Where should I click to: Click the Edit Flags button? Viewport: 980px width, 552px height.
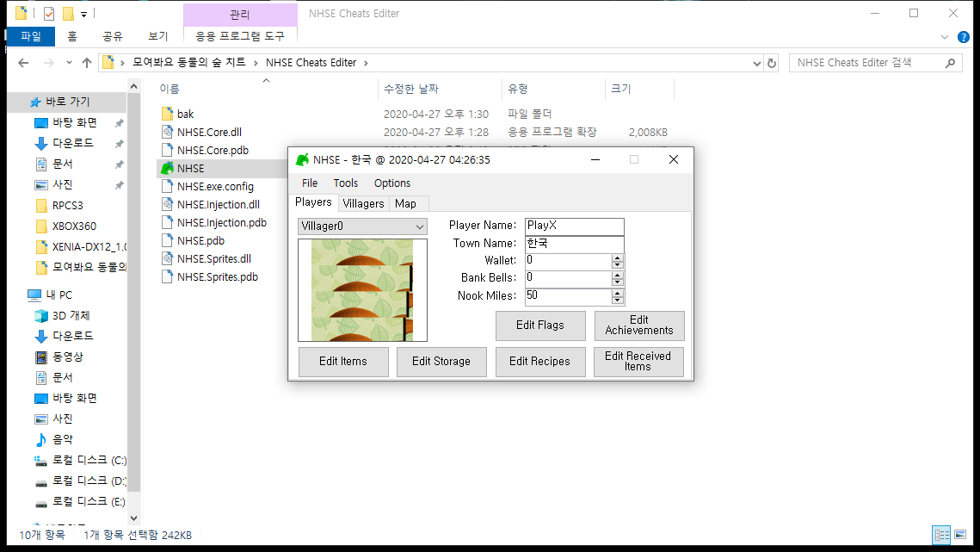(x=540, y=326)
